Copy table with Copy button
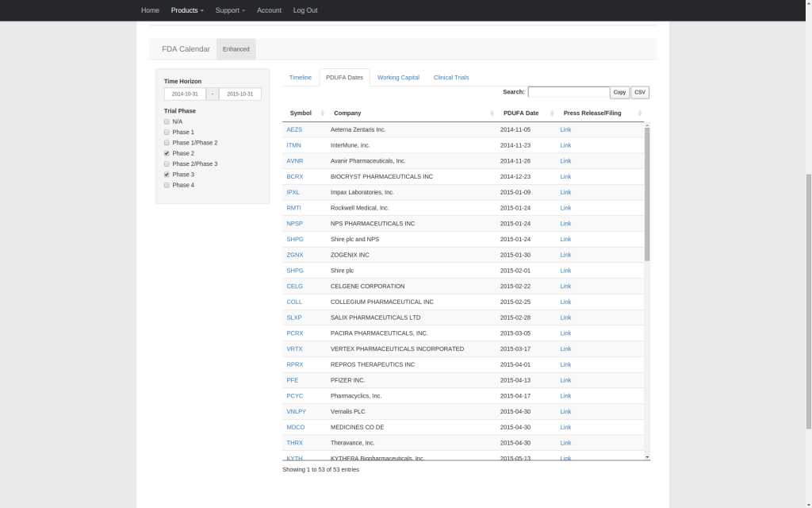Screen dimensions: 812x508 (x=619, y=92)
